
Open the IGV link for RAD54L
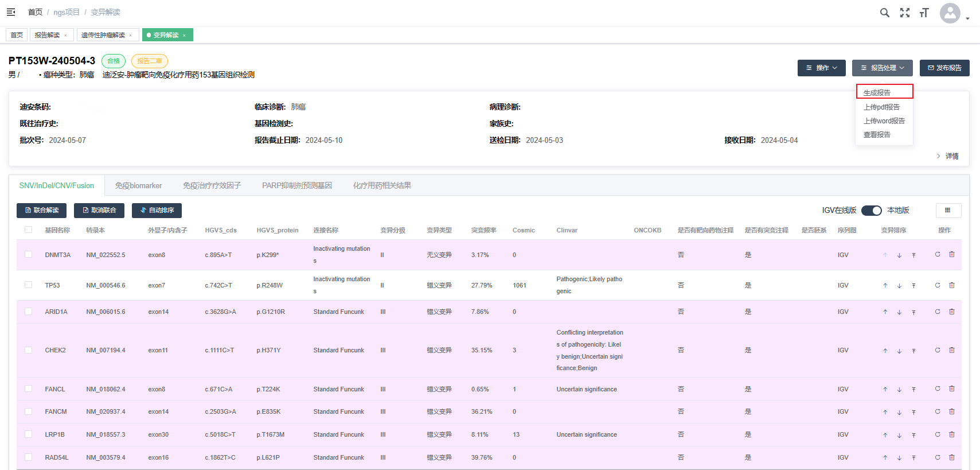842,457
